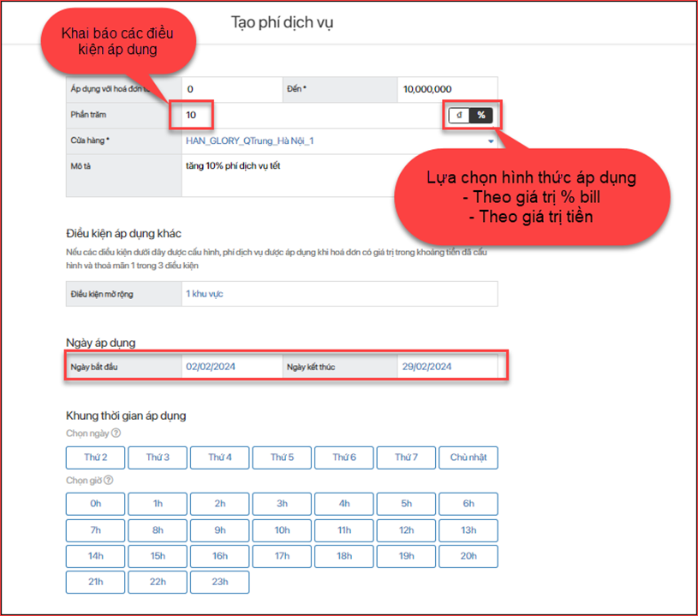Viewport: 698px width, 616px height.
Task: Select the Thứ 5 day button
Action: [x=282, y=458]
